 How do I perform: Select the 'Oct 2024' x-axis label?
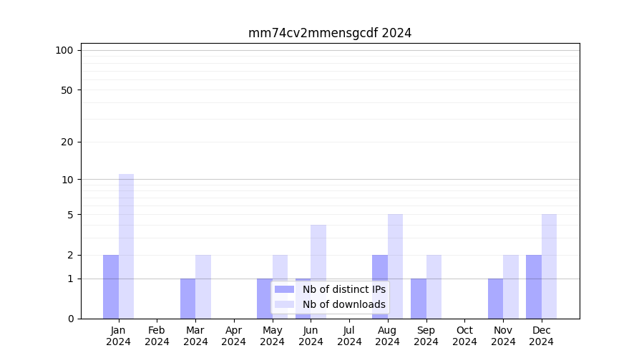tap(464, 336)
